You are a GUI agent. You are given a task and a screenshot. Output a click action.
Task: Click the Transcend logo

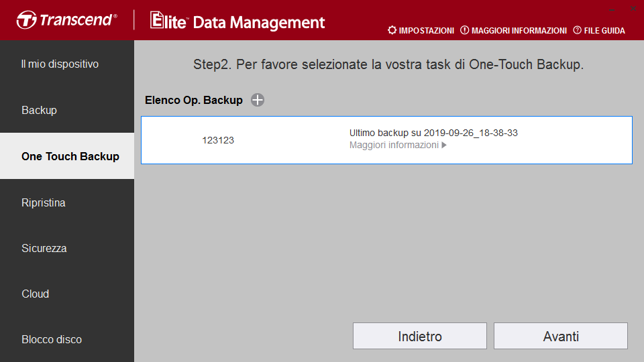[x=66, y=20]
